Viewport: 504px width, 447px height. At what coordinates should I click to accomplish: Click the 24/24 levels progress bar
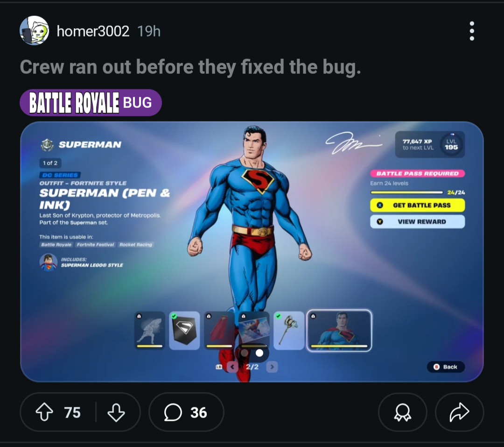(406, 192)
